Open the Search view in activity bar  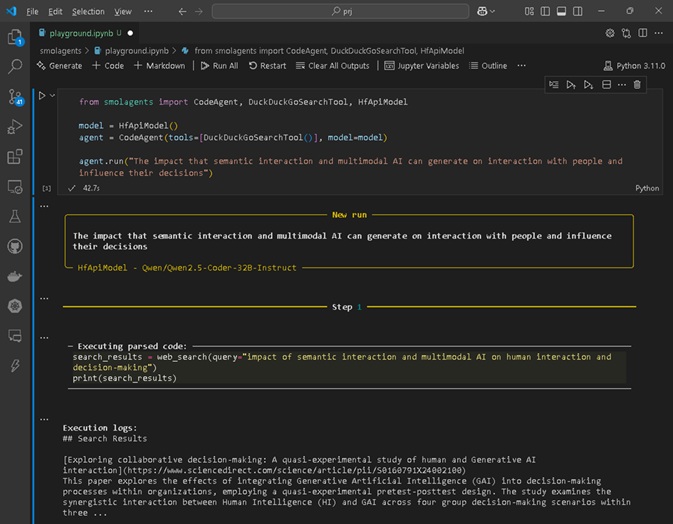[15, 67]
